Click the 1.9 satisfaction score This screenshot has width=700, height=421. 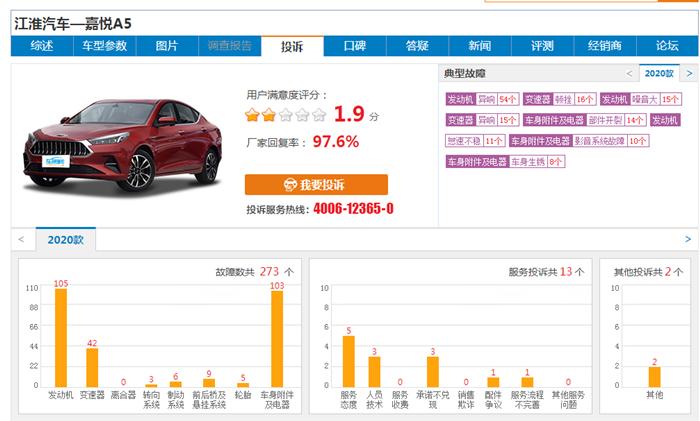(349, 114)
